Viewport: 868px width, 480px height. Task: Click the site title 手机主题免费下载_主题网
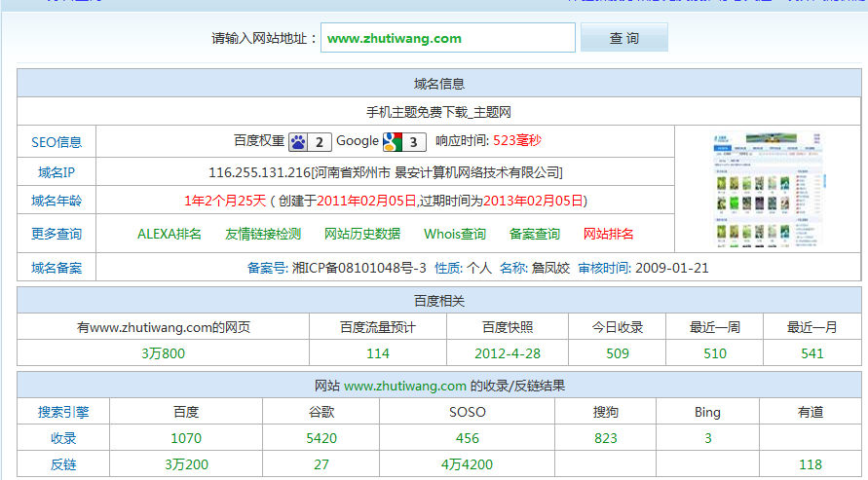438,112
